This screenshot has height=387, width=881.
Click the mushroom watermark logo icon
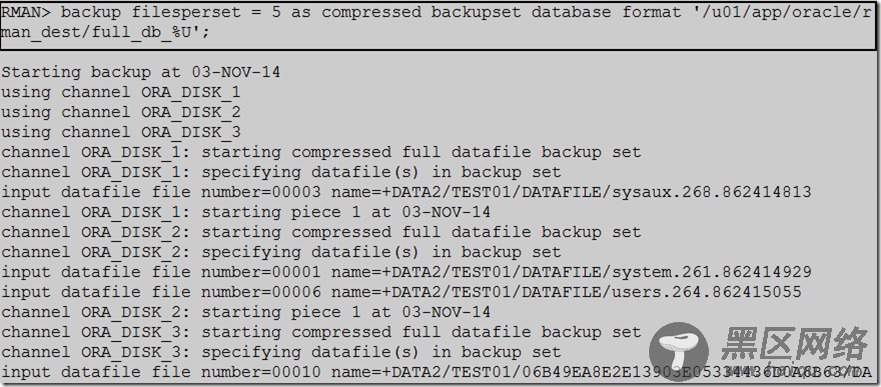pyautogui.click(x=679, y=351)
